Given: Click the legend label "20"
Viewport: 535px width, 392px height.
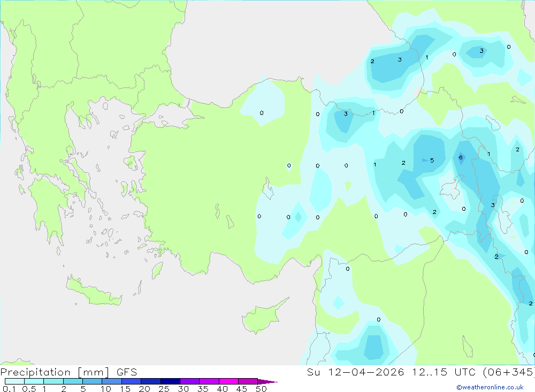Looking at the screenshot, I should 144,389.
